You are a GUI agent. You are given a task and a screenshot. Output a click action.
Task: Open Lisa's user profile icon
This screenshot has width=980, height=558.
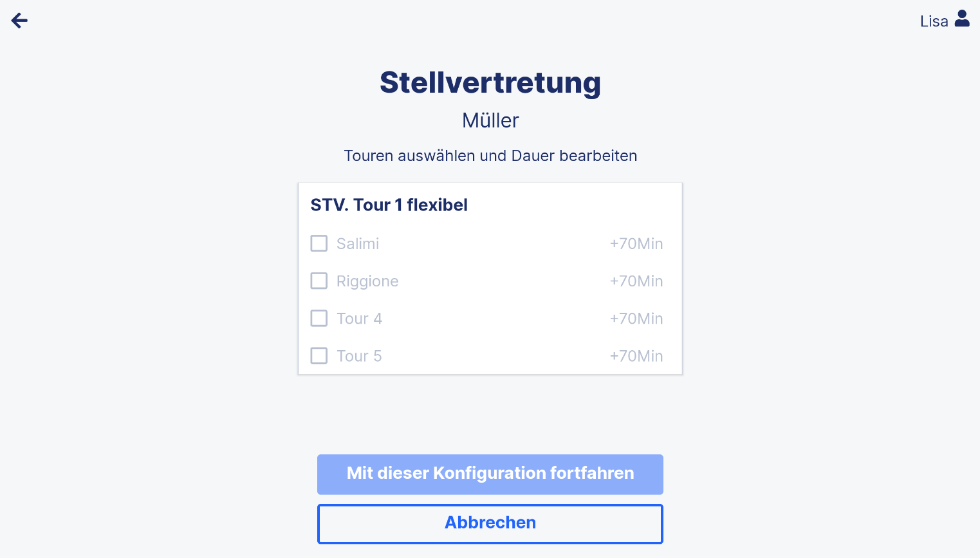(x=962, y=19)
